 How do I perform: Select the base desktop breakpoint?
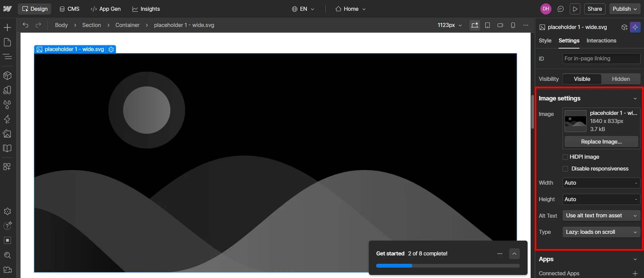pyautogui.click(x=475, y=25)
